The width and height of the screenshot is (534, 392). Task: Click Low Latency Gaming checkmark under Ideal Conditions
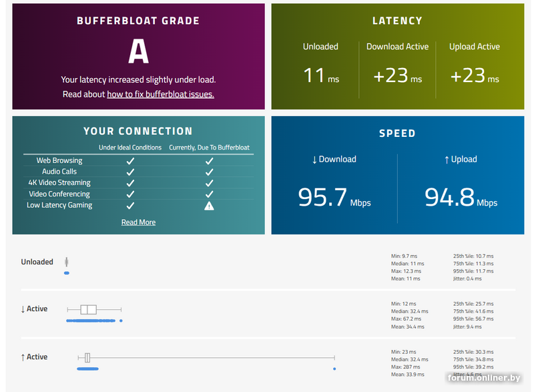coord(130,206)
